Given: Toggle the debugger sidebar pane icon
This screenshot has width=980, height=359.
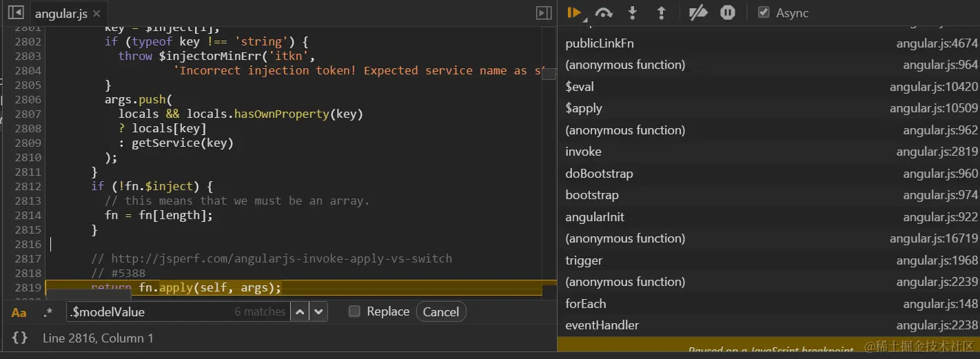Looking at the screenshot, I should (544, 12).
